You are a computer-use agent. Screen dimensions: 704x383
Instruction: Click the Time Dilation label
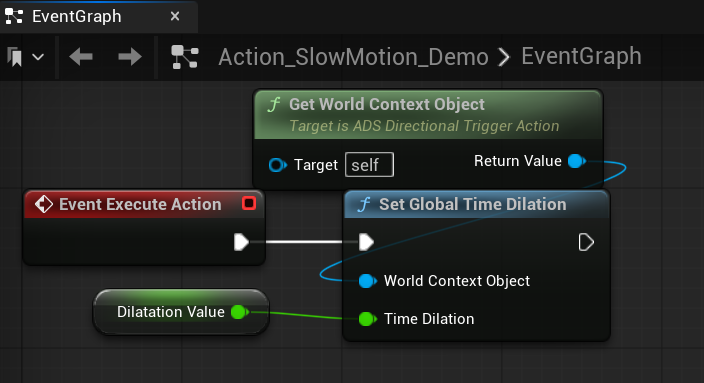429,319
